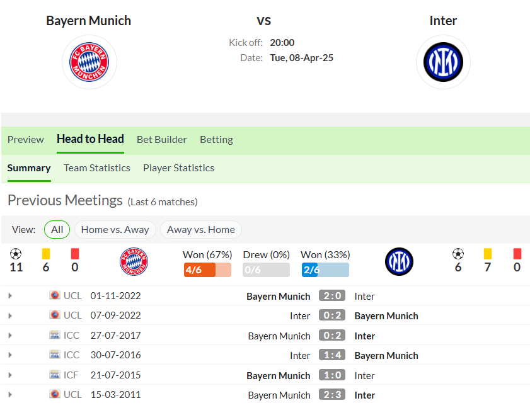Image resolution: width=530 pixels, height=420 pixels.
Task: Open the 1:0 score from 21-07-2015
Action: tap(332, 375)
